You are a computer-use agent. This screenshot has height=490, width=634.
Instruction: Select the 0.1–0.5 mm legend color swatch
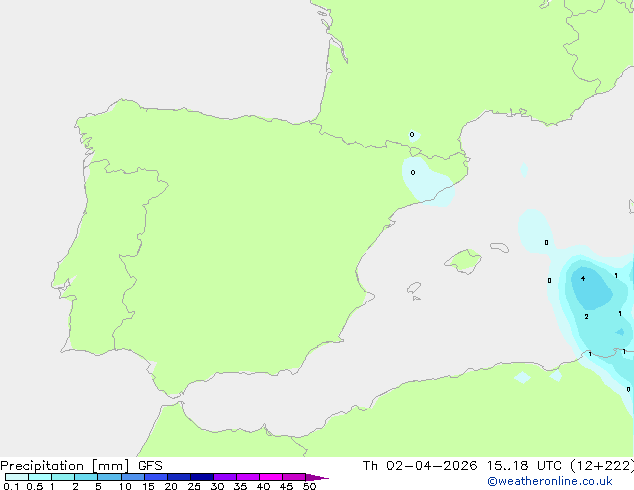coord(17,477)
